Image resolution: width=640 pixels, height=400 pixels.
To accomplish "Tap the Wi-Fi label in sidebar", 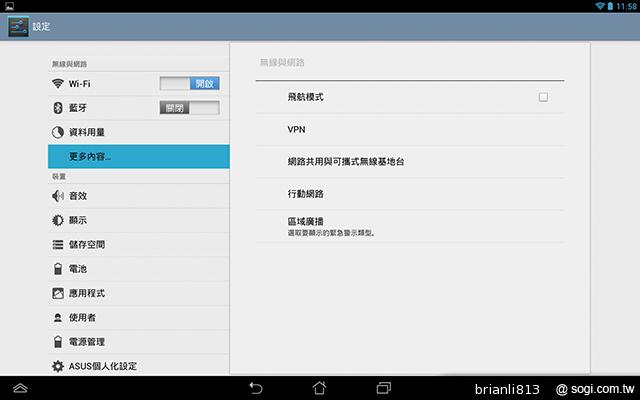I will (x=80, y=84).
